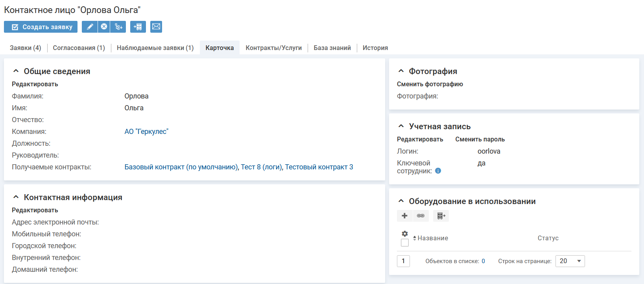Click the login value oorlova
644x284 pixels.
pyautogui.click(x=489, y=151)
